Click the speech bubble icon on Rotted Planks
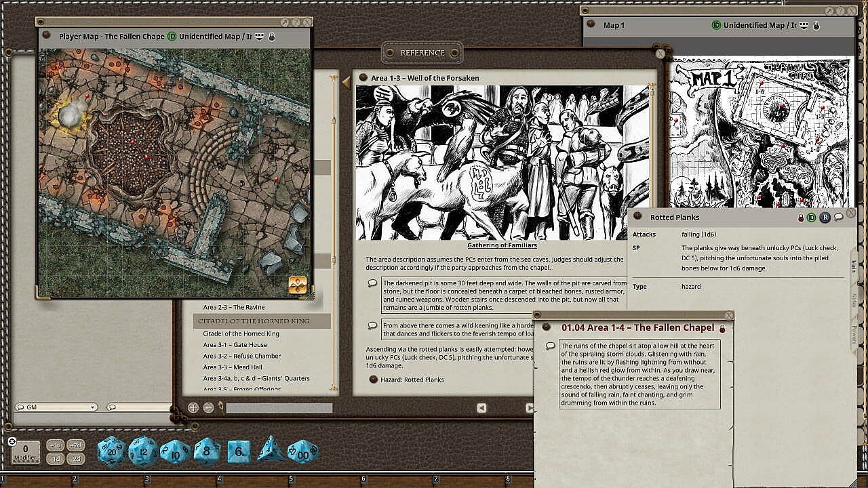Screen dimensions: 868x488 pos(839,217)
